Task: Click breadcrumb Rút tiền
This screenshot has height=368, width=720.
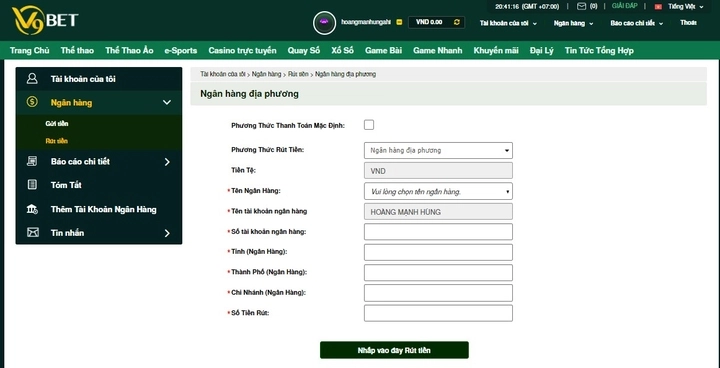Action: (298, 74)
